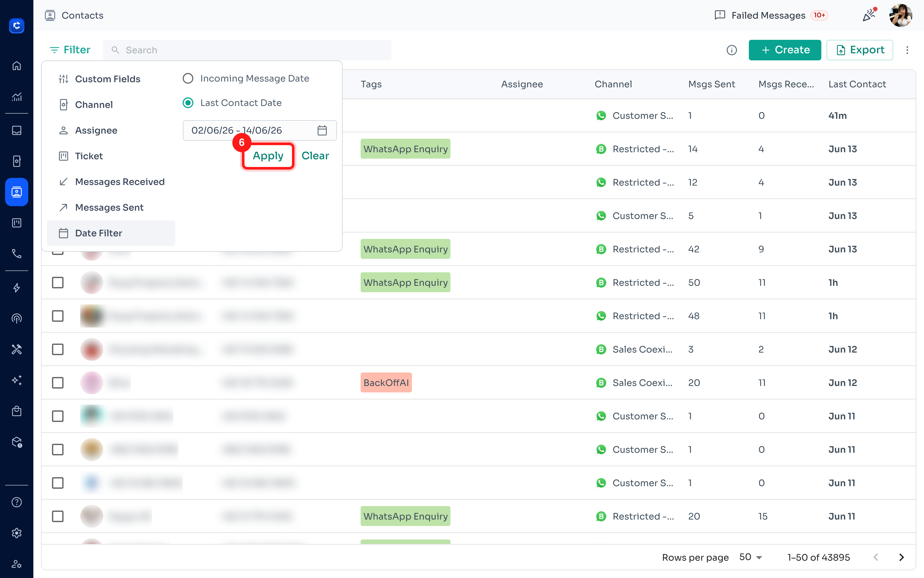Click the Export button
Viewport: 924px width, 578px height.
(860, 50)
